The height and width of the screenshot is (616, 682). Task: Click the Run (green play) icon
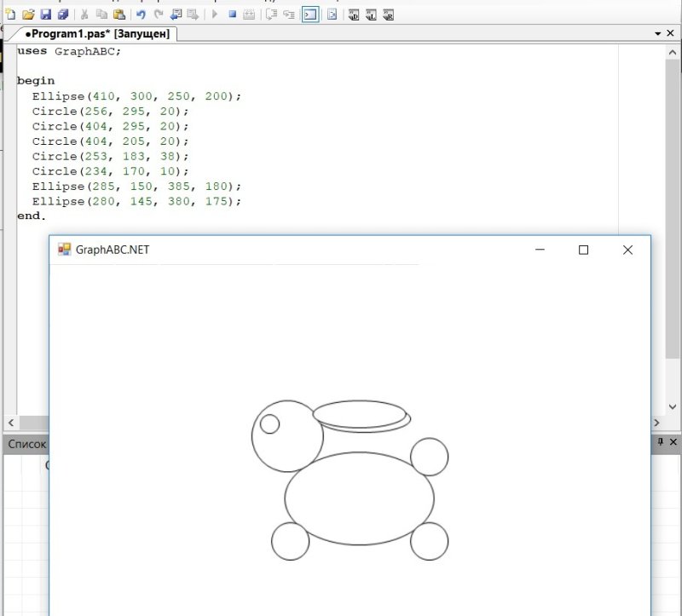(x=214, y=14)
